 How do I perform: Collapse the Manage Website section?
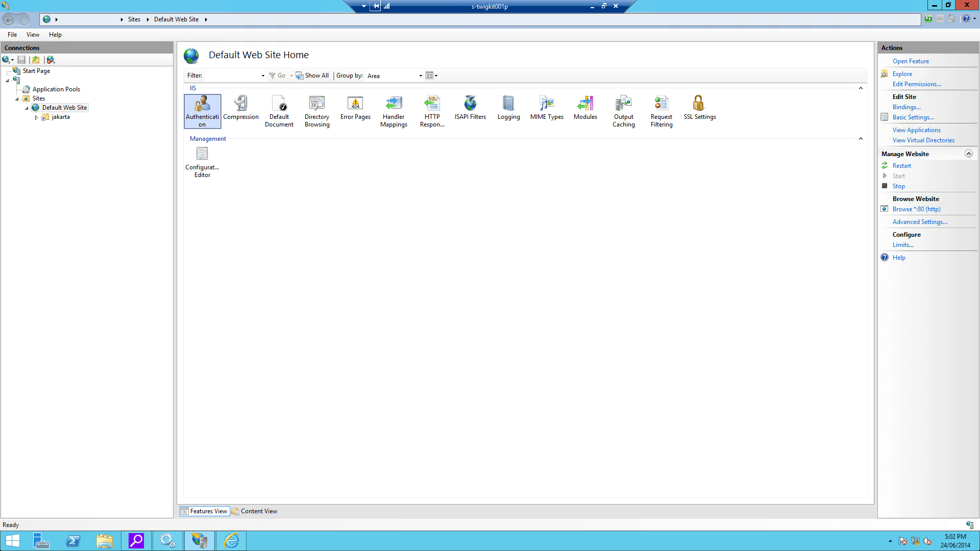coord(968,154)
